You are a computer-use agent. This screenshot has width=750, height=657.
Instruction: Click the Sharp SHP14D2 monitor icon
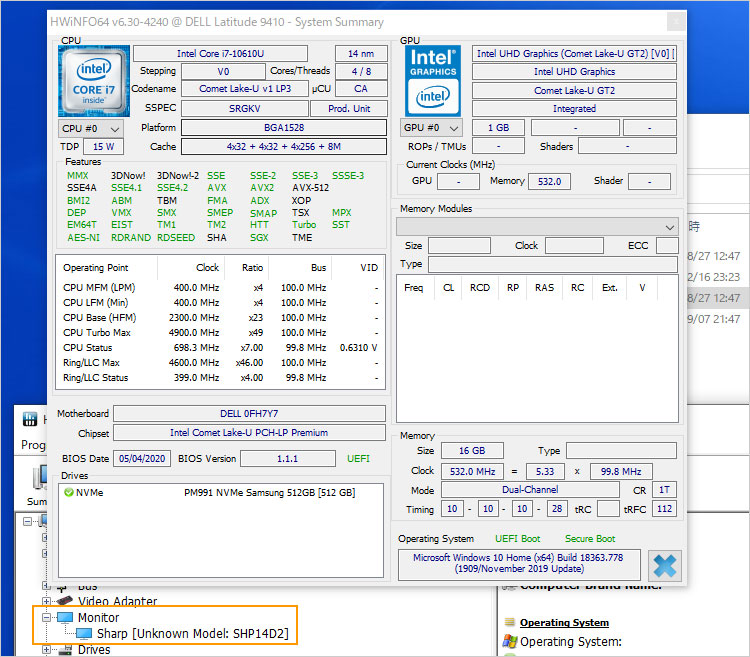[x=84, y=634]
